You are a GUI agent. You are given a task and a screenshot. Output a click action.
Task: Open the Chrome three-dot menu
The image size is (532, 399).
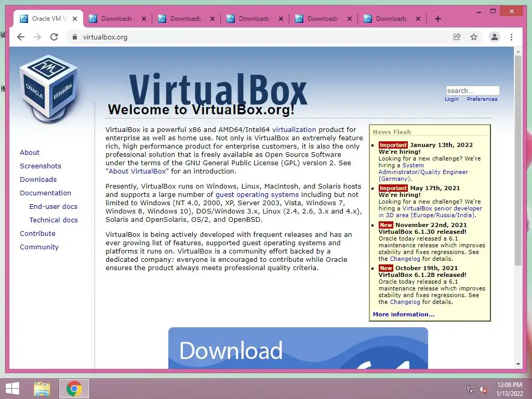(511, 37)
